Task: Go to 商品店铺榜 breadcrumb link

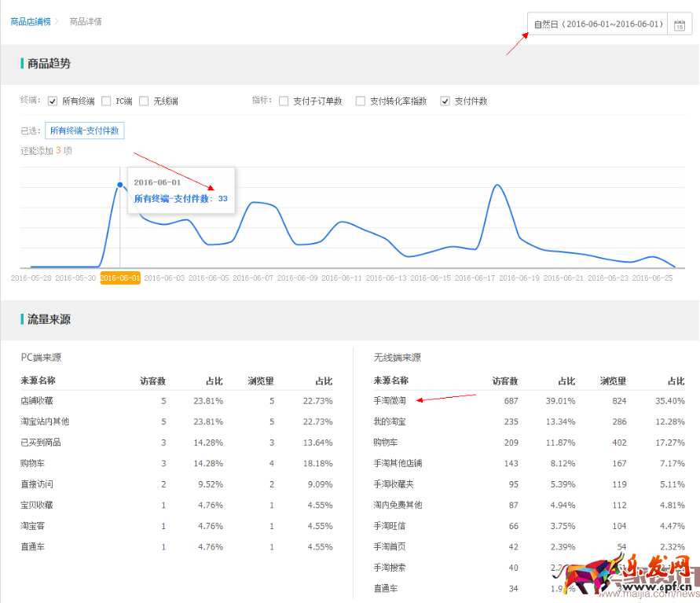Action: coord(31,21)
